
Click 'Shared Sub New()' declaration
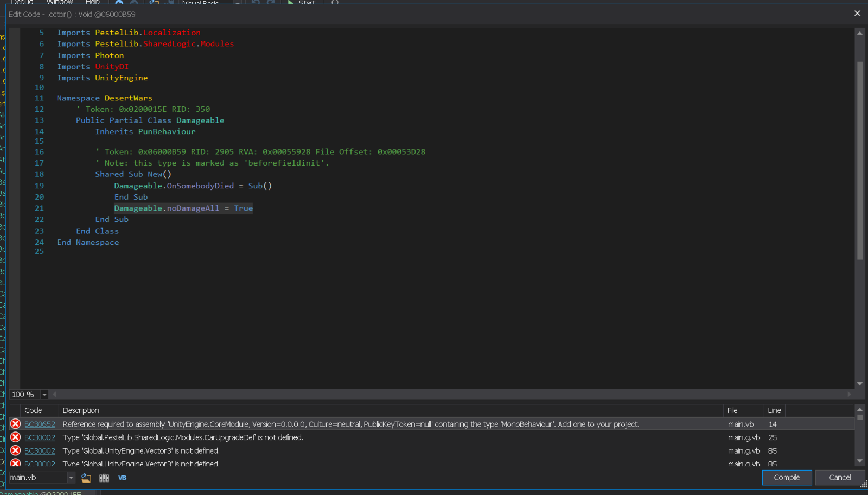[133, 174]
